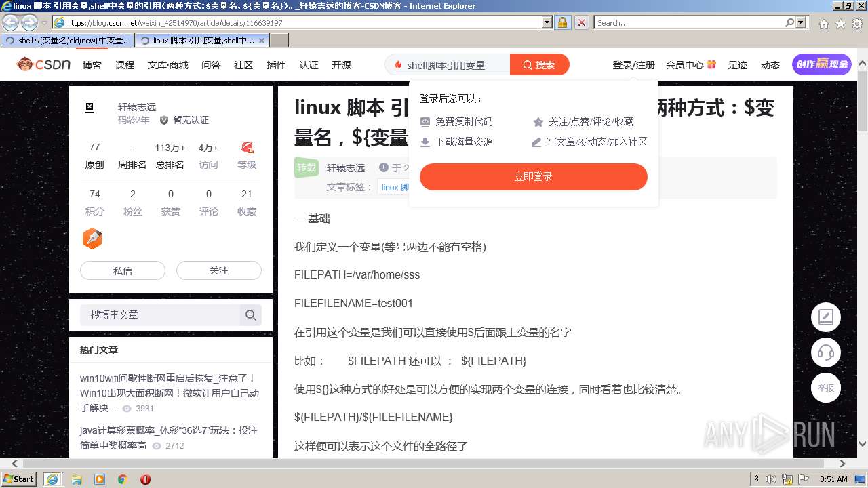The height and width of the screenshot is (488, 868).
Task: Click the 私信 button
Action: [x=123, y=270]
